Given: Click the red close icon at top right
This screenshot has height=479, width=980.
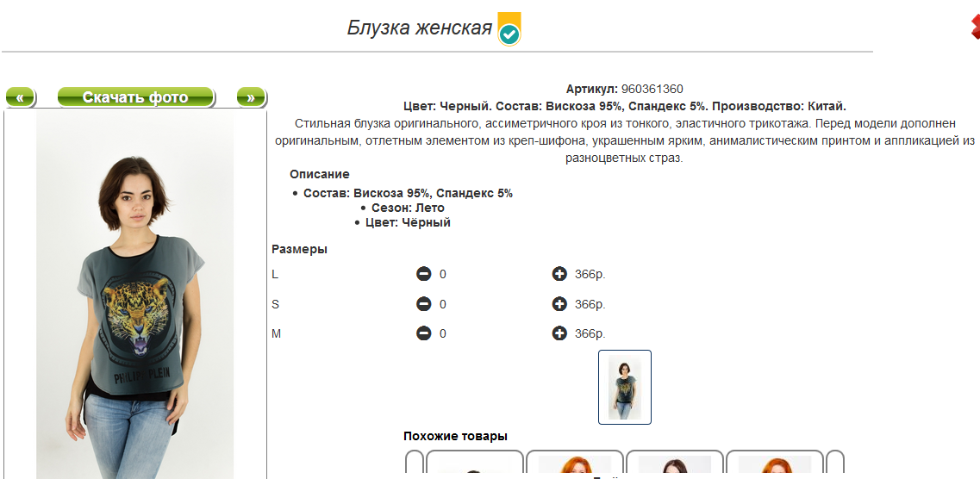Looking at the screenshot, I should pos(974,27).
